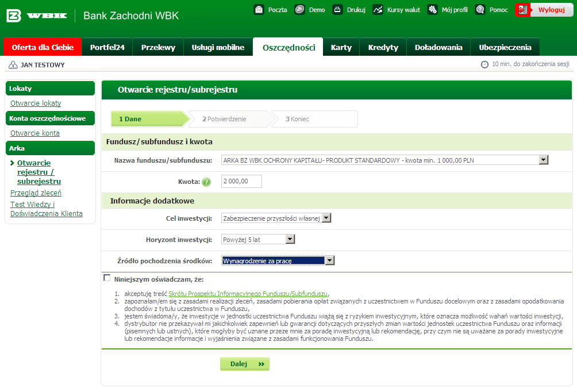Open the Otwarcie konta link
This screenshot has width=577, height=392.
tap(35, 133)
